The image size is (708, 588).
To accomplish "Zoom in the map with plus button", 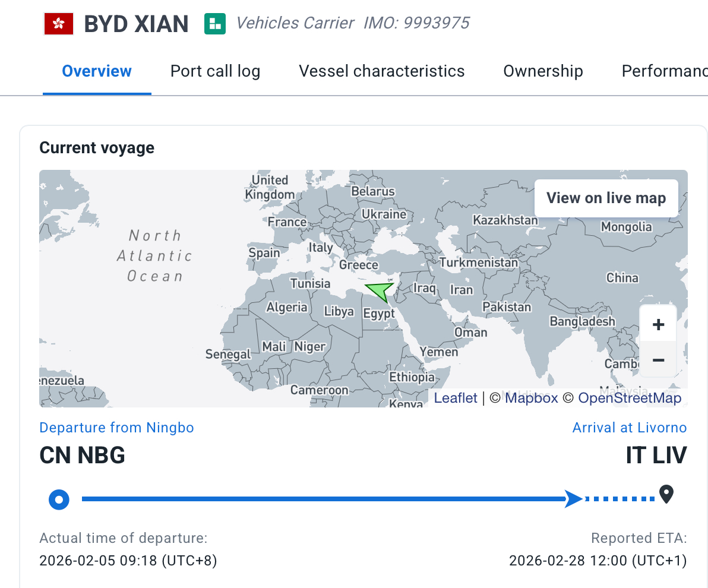I will pyautogui.click(x=658, y=324).
